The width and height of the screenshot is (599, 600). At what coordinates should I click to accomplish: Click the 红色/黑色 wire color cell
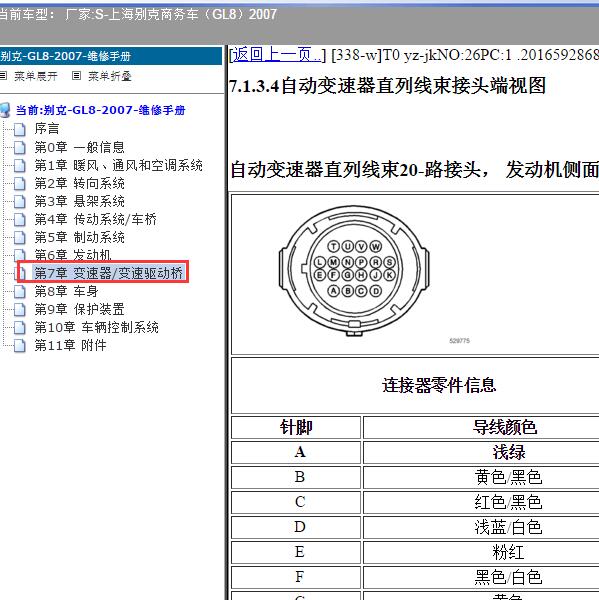tap(508, 502)
